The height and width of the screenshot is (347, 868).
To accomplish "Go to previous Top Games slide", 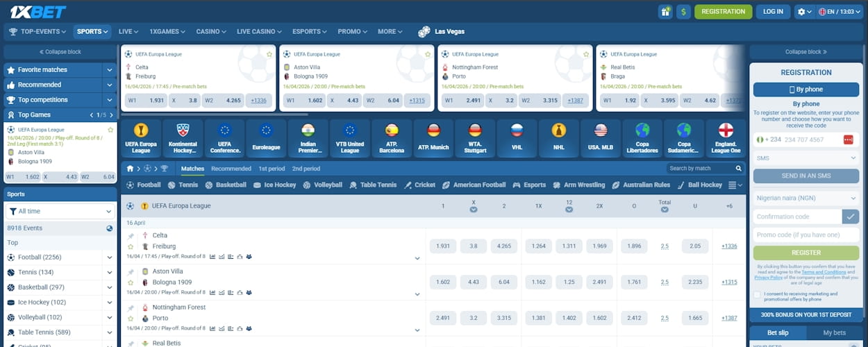I will (x=92, y=115).
